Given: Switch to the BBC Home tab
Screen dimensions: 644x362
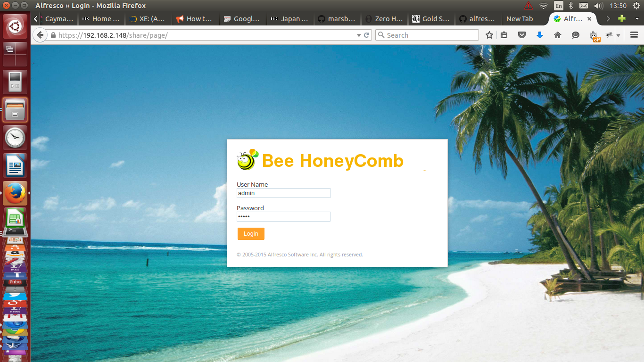Looking at the screenshot, I should click(102, 19).
